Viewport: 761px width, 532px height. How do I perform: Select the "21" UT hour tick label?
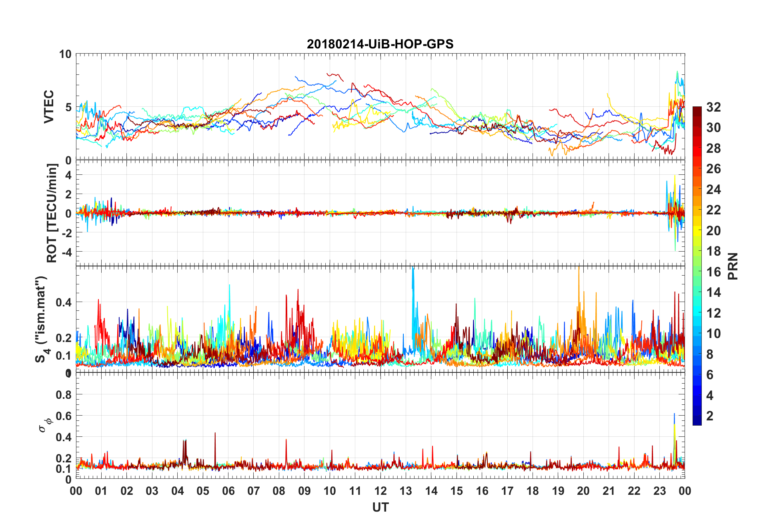tap(609, 491)
